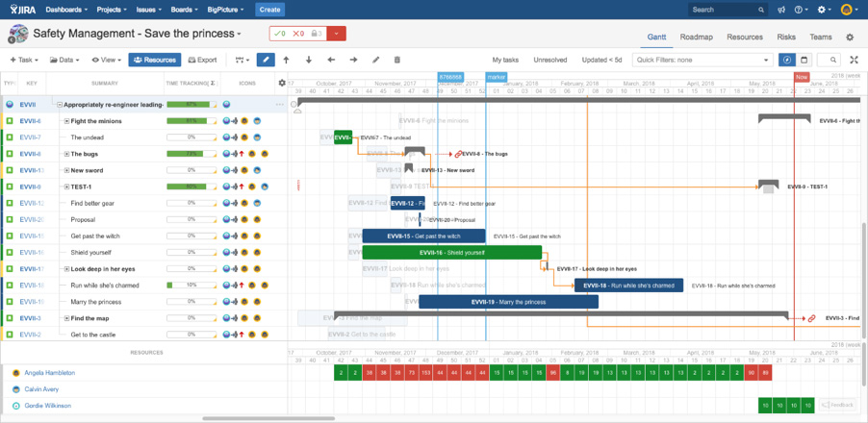
Task: Expand the New sword row
Action: click(x=67, y=170)
